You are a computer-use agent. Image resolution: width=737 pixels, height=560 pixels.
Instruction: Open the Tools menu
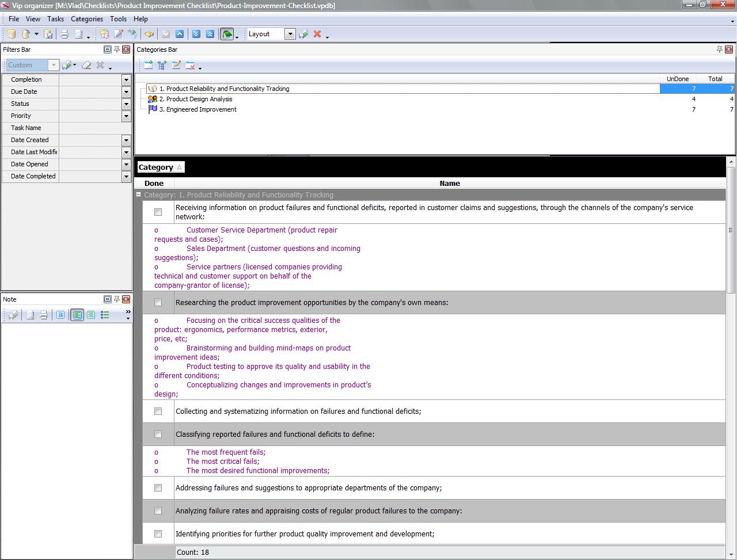tap(118, 19)
